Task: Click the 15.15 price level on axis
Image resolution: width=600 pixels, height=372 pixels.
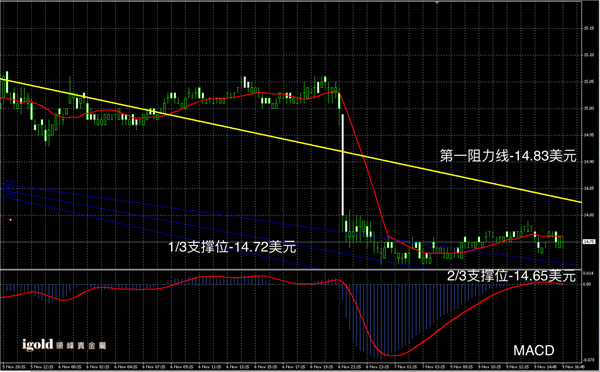Action: (589, 28)
